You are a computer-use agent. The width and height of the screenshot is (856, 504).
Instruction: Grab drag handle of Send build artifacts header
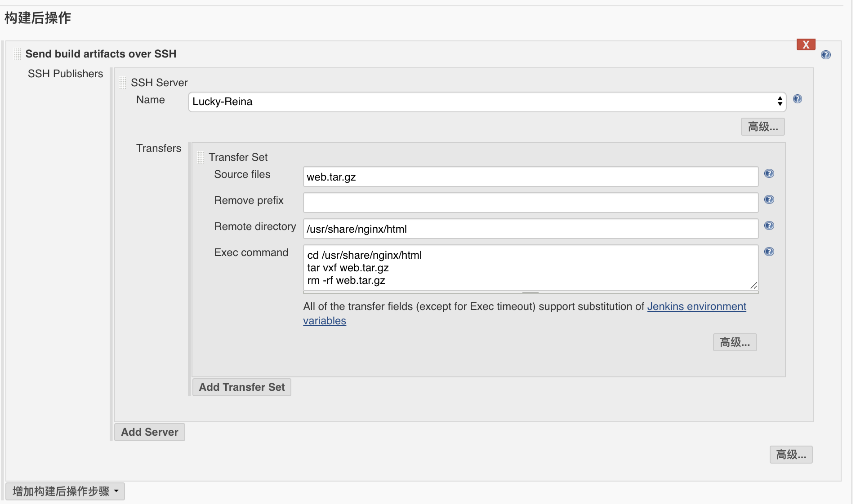coord(18,54)
